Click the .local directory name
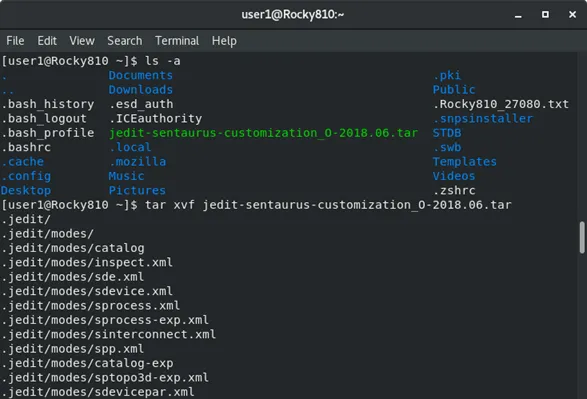The width and height of the screenshot is (587, 399). click(x=130, y=147)
